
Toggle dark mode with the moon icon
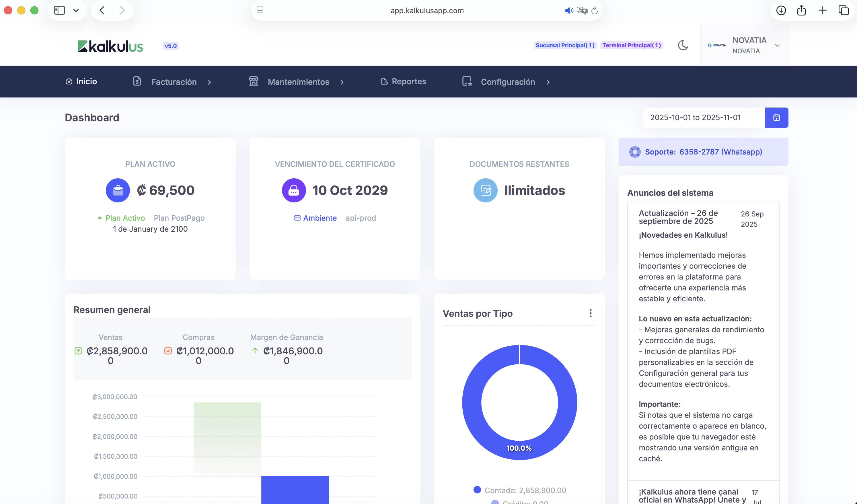pos(683,45)
